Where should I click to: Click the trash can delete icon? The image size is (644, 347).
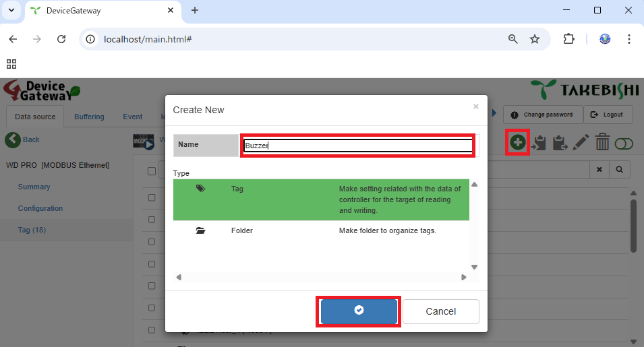tap(602, 142)
